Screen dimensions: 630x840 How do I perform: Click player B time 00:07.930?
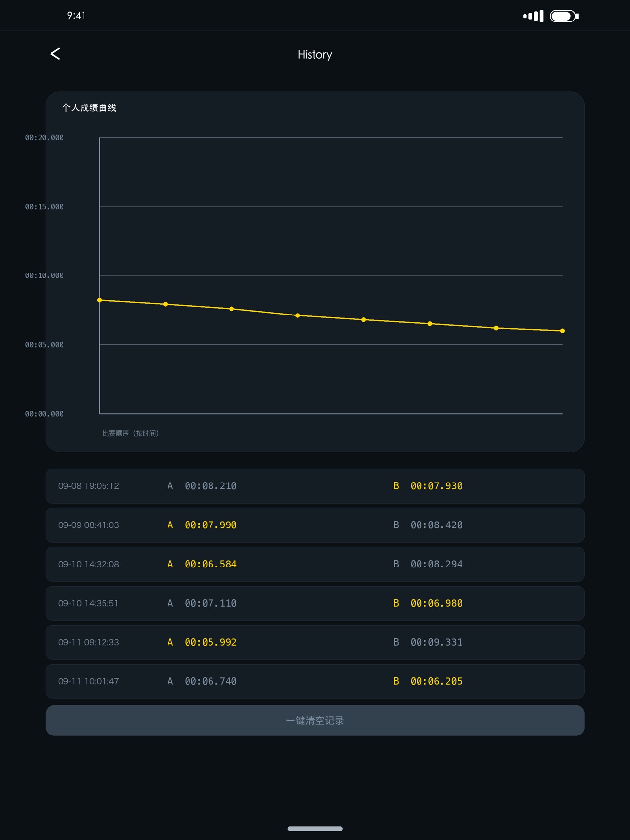(x=437, y=486)
